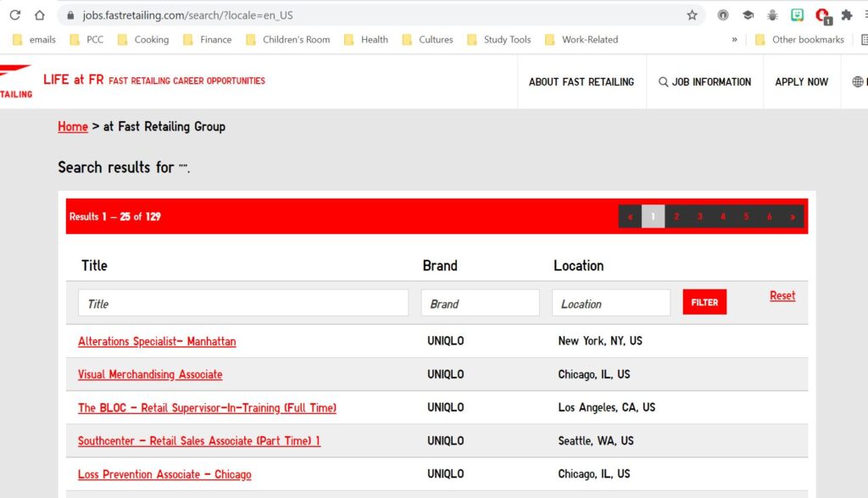Open Visual Merchandising Associate job
This screenshot has width=868, height=498.
pyautogui.click(x=150, y=374)
